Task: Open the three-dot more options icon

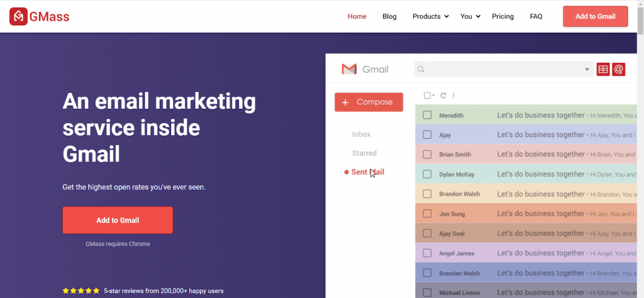Action: click(x=453, y=96)
